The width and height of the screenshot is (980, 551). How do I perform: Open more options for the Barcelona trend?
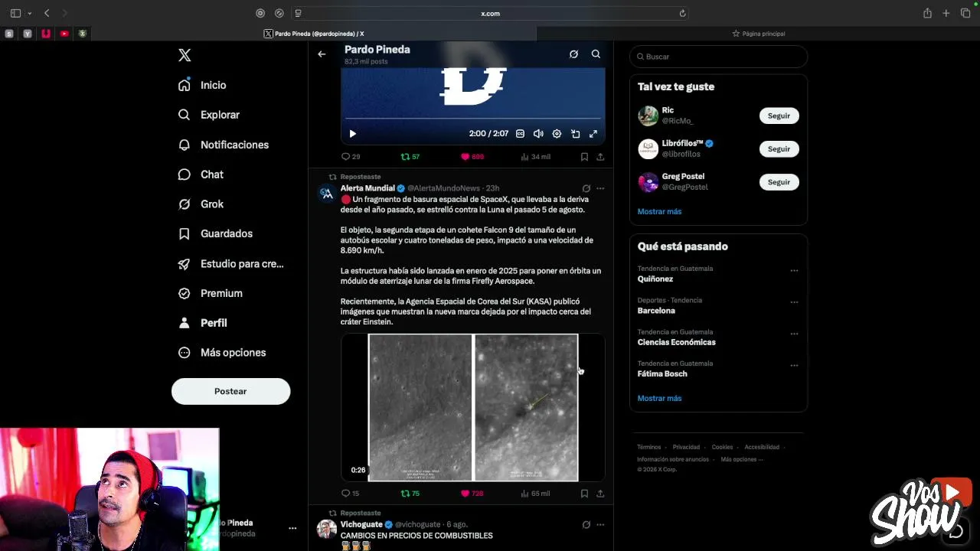[794, 302]
